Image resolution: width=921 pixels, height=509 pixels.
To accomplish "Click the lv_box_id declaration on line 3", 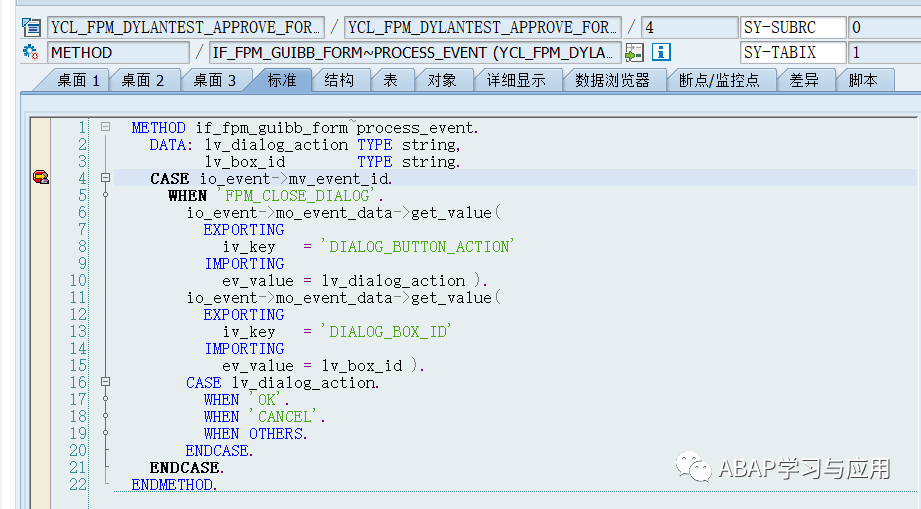I will pos(245,162).
